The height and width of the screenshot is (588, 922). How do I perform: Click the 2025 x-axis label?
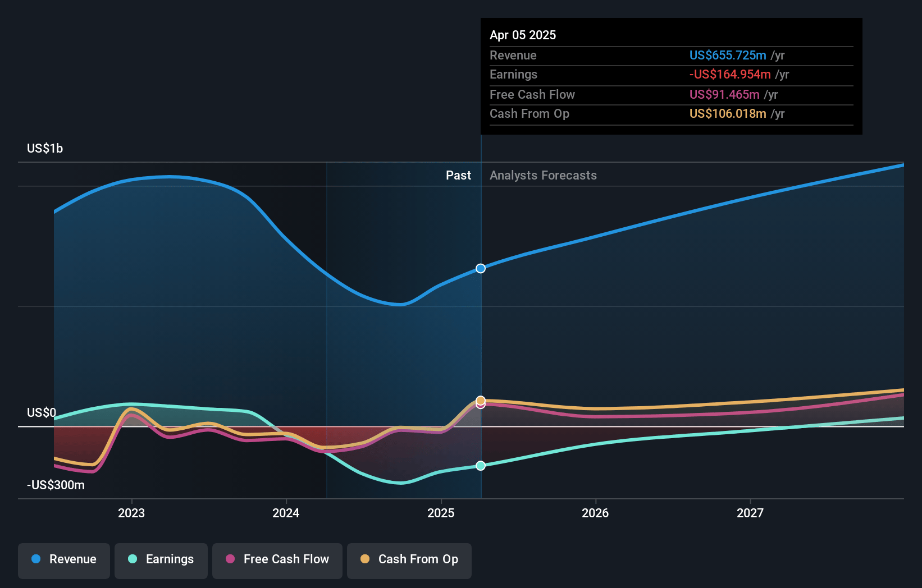pos(441,513)
